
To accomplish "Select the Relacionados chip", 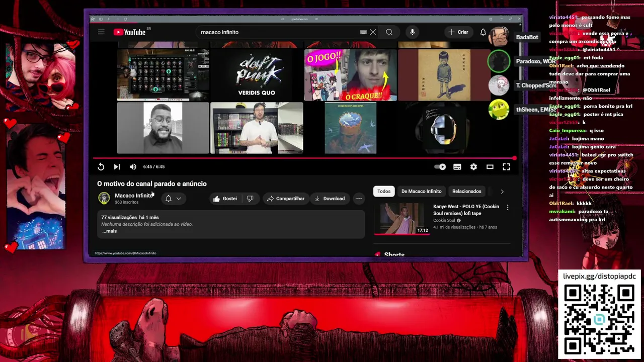I will coord(466,192).
